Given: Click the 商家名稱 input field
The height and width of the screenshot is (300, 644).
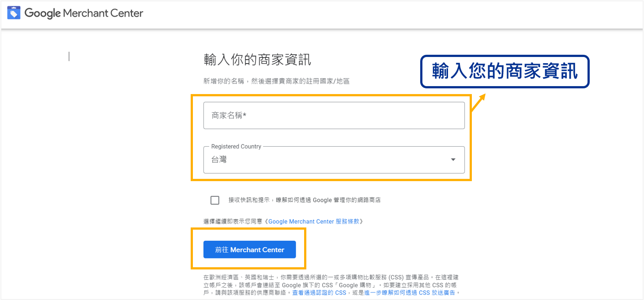Looking at the screenshot, I should point(334,115).
